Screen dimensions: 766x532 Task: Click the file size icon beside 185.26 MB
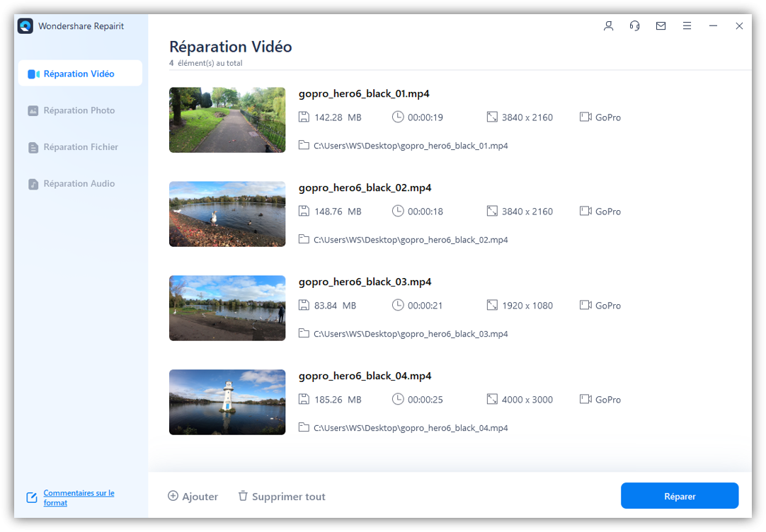click(x=304, y=400)
